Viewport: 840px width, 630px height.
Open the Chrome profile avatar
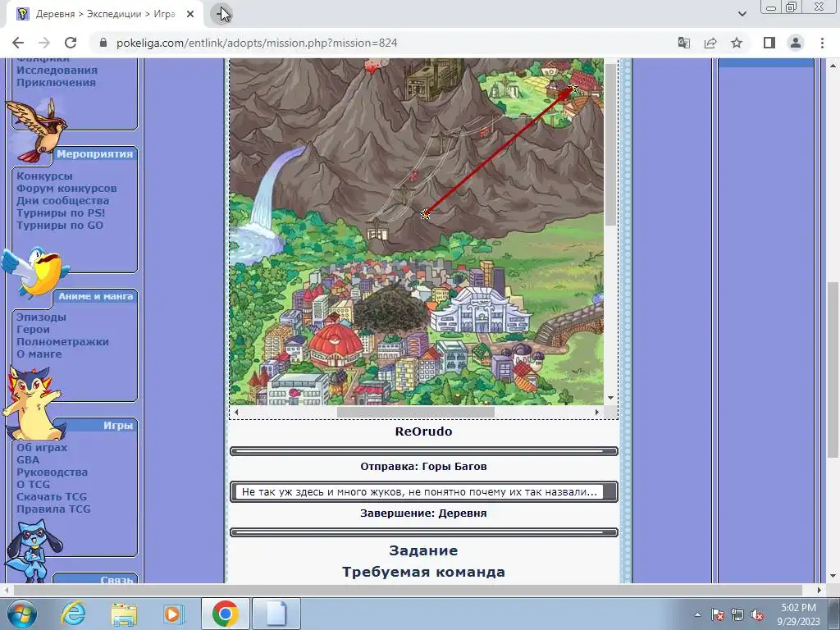pos(796,43)
